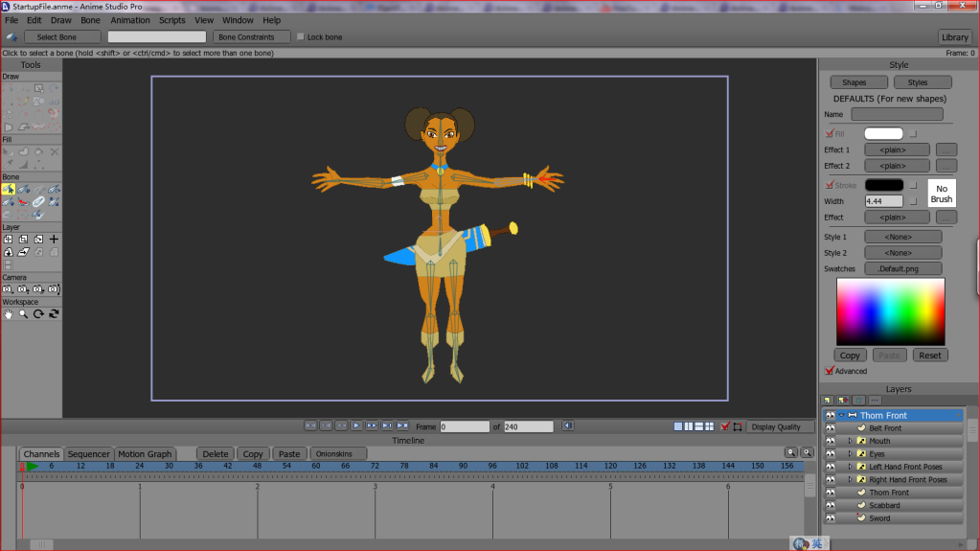Screen dimensions: 980x551
Task: Toggle the Advanced checkbox
Action: click(x=830, y=371)
